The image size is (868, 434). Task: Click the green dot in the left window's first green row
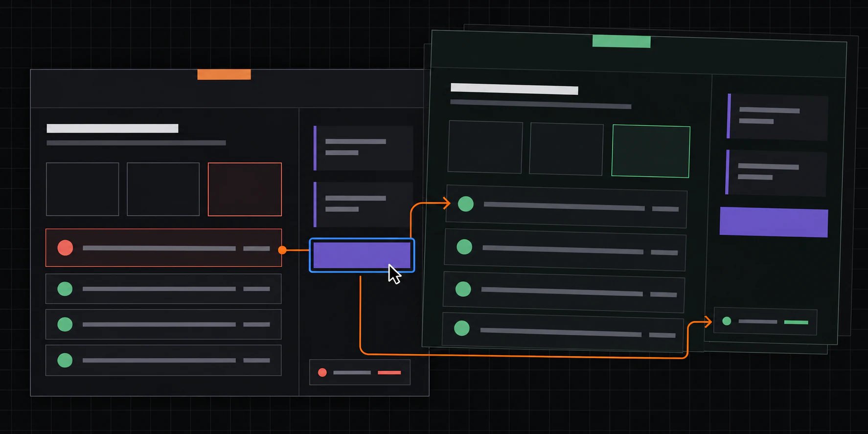pos(65,289)
